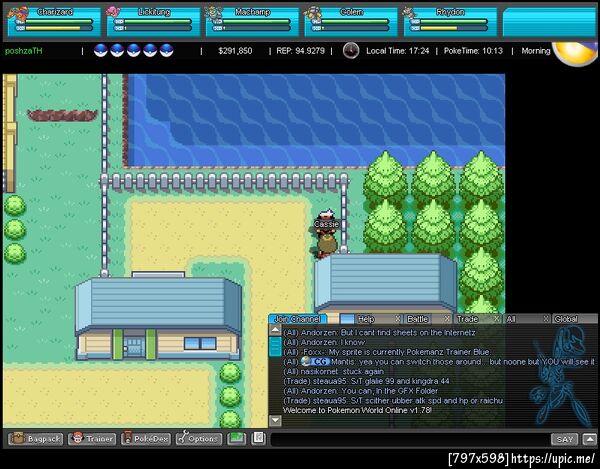
Task: Click the clock icon beside Local Time
Action: 351,50
